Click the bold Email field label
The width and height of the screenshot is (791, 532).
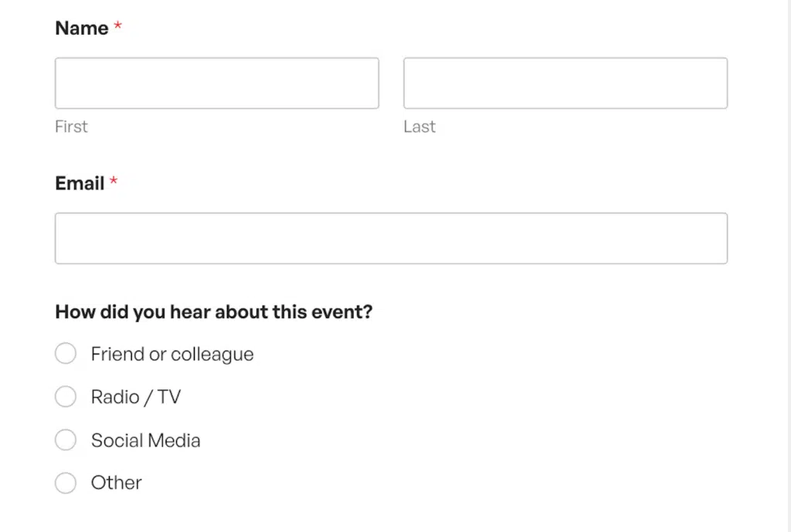click(80, 184)
